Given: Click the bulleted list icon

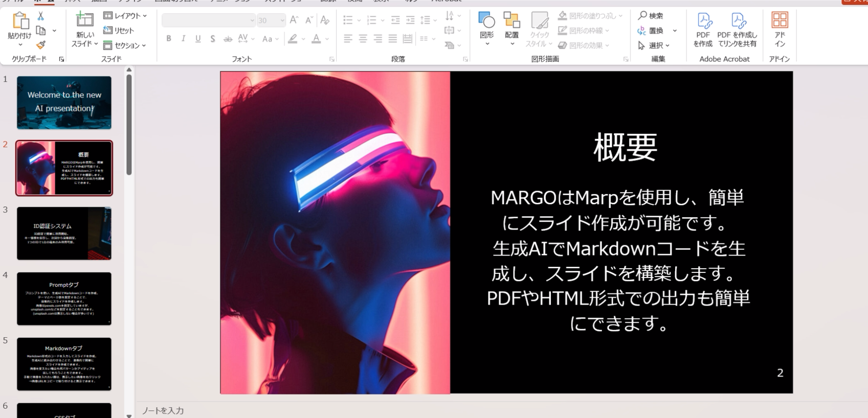Looking at the screenshot, I should pyautogui.click(x=348, y=20).
